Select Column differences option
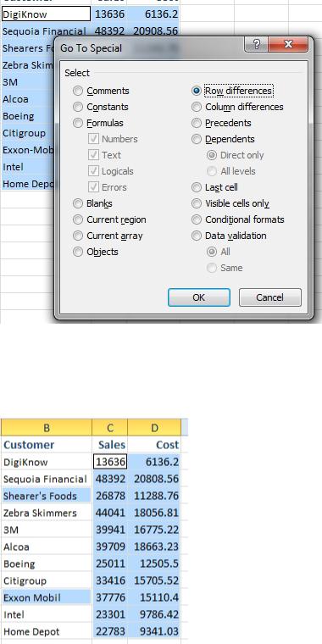 pyautogui.click(x=238, y=107)
